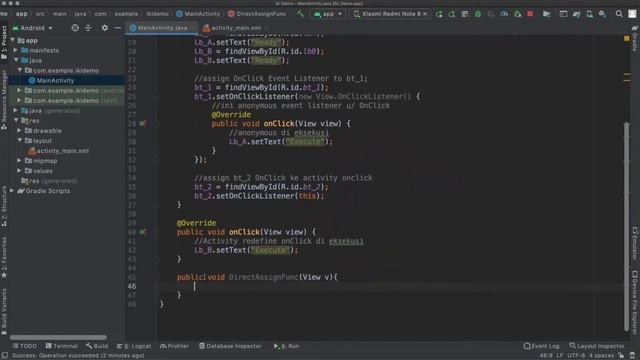This screenshot has height=360, width=640.
Task: Click the Search Everywhere magnifier icon
Action: pos(619,14)
